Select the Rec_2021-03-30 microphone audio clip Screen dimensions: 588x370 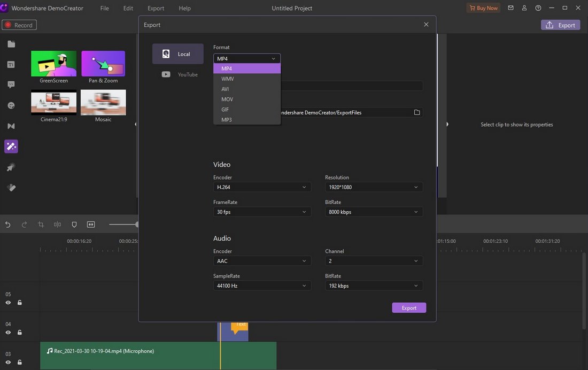[158, 356]
